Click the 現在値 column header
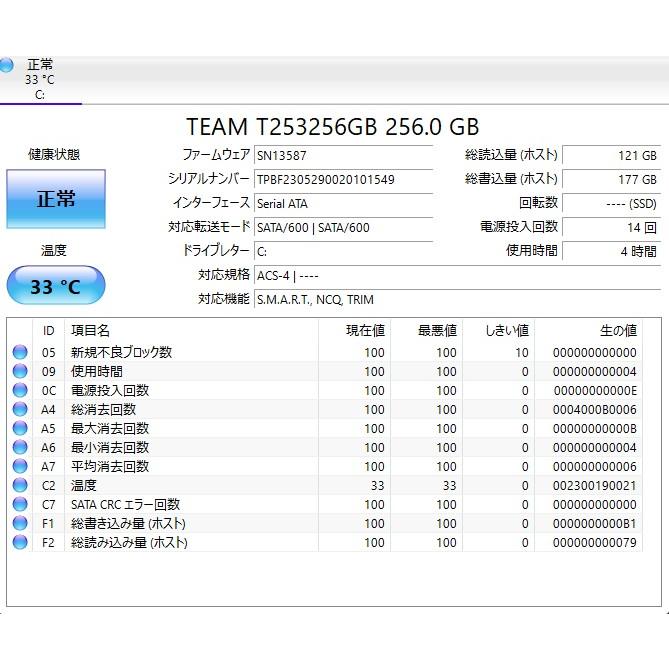Image resolution: width=669 pixels, height=669 pixels. pos(355,331)
